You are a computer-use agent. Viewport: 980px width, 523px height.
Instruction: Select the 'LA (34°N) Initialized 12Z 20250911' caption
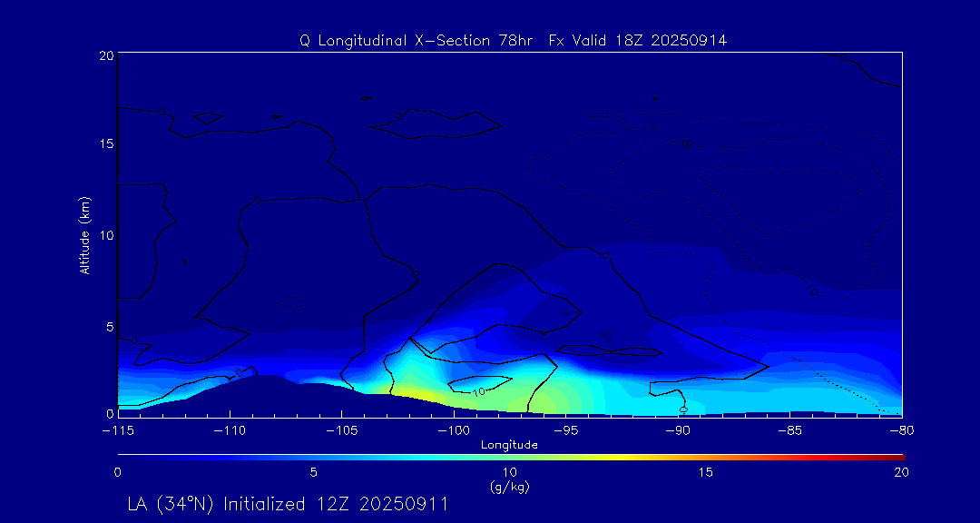pos(288,504)
